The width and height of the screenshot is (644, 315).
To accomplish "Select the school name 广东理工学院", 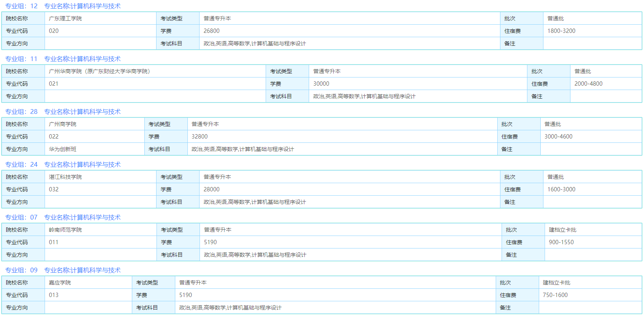I will coord(65,18).
